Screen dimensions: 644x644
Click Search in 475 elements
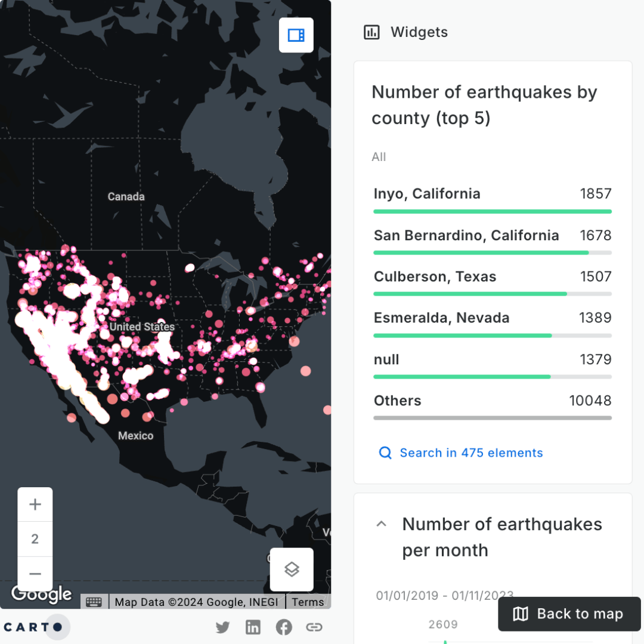pyautogui.click(x=471, y=453)
